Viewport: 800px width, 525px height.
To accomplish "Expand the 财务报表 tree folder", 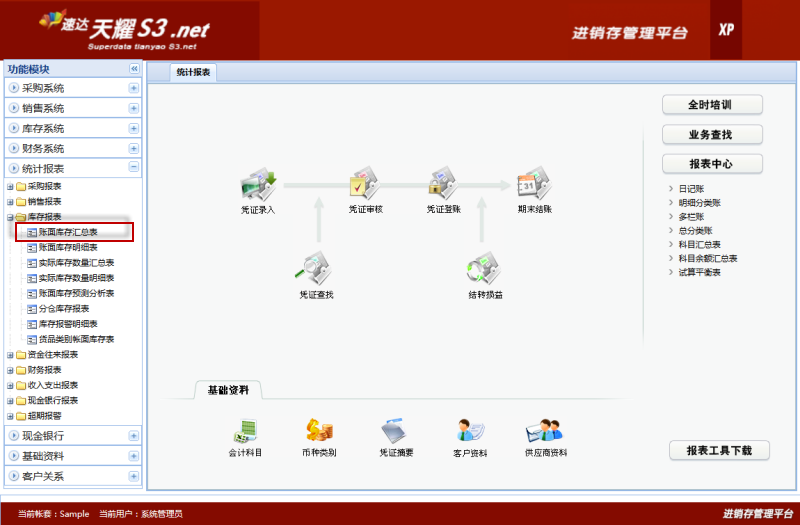I will (x=10, y=370).
